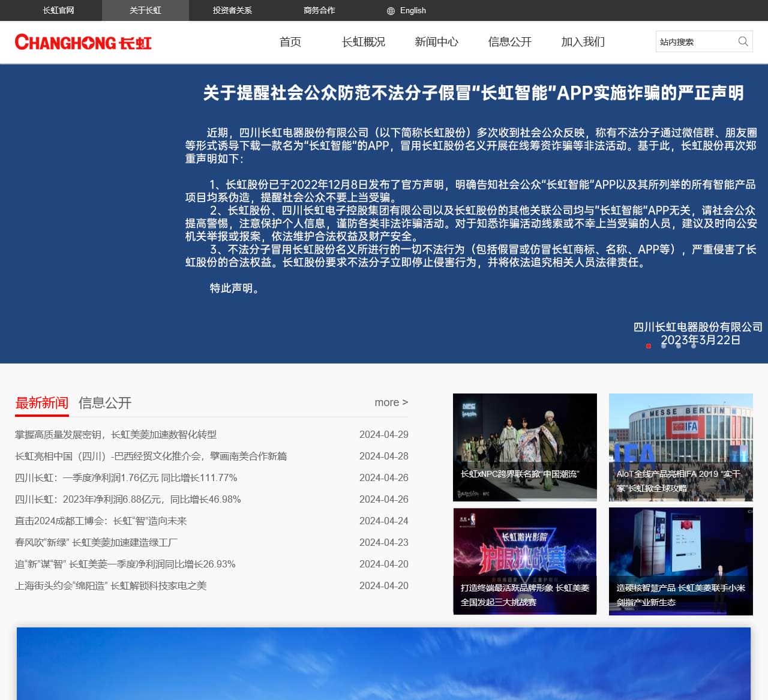
Task: Open 投资者关系 in the top bar
Action: pos(232,10)
